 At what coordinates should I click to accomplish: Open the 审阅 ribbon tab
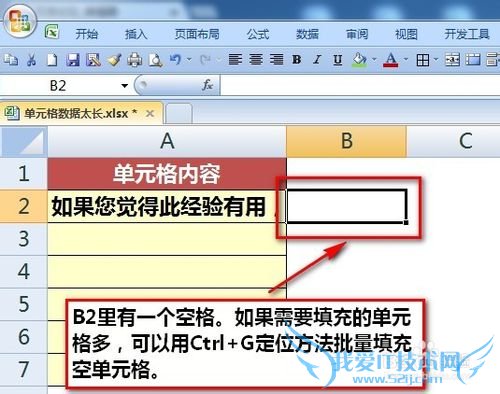pos(357,34)
